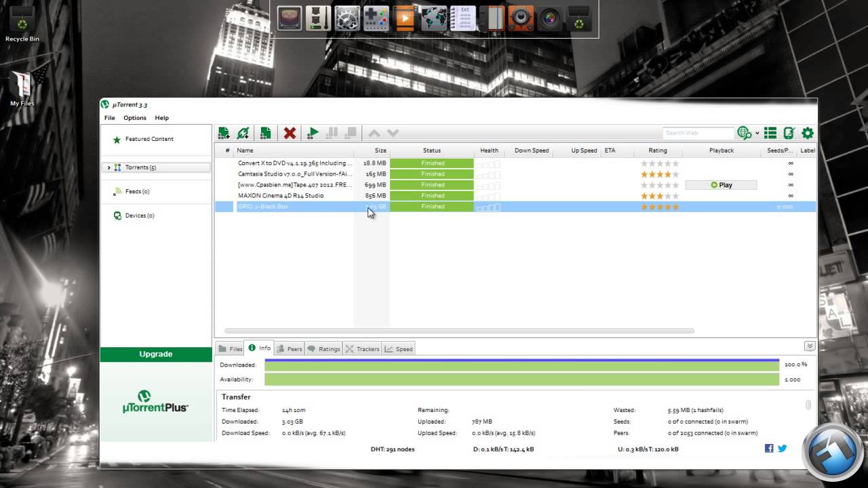Click the info pane vertical scrollbar

[x=808, y=405]
